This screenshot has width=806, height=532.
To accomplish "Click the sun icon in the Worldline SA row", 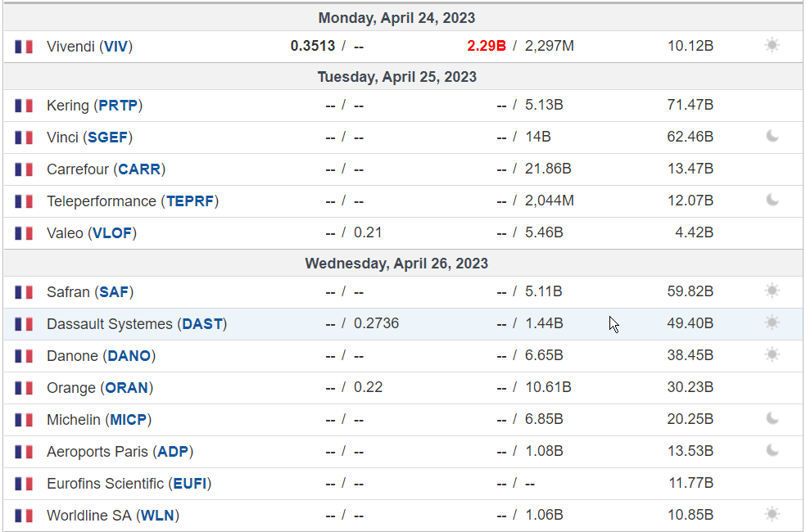I will [772, 514].
